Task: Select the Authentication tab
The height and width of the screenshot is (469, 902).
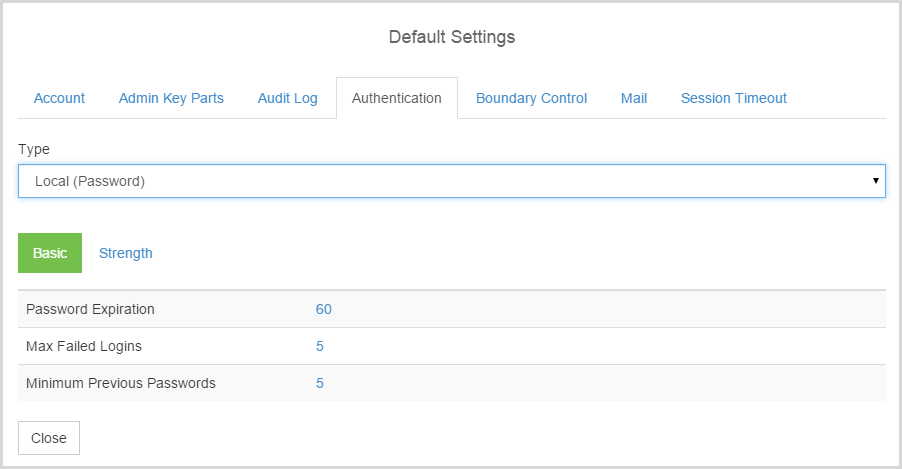Action: [x=397, y=98]
